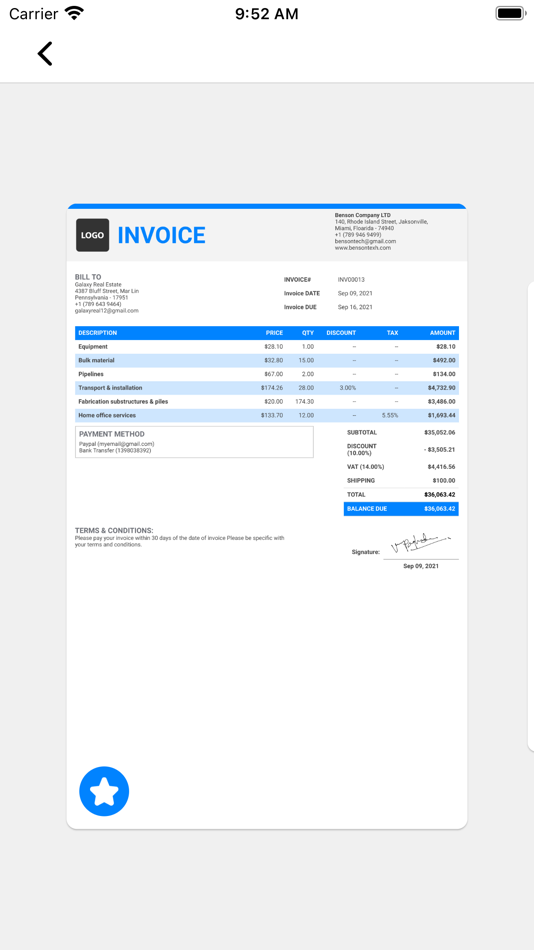Click the LOGO placeholder box
The height and width of the screenshot is (950, 534).
point(93,235)
